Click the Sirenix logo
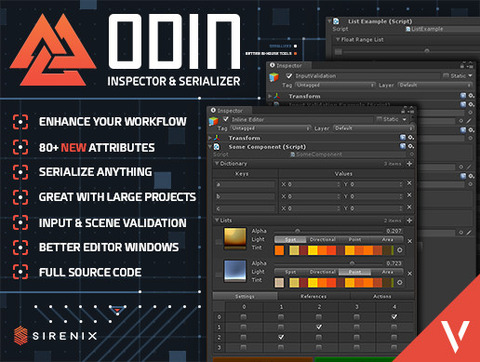 [x=56, y=335]
